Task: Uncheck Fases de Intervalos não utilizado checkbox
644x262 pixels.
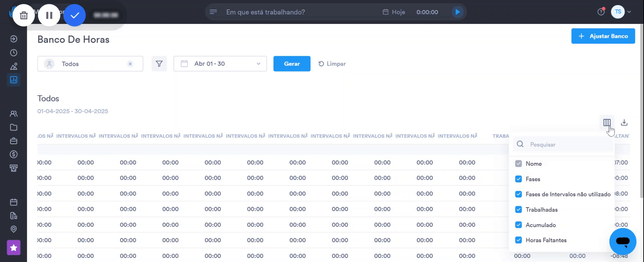Action: pyautogui.click(x=519, y=194)
